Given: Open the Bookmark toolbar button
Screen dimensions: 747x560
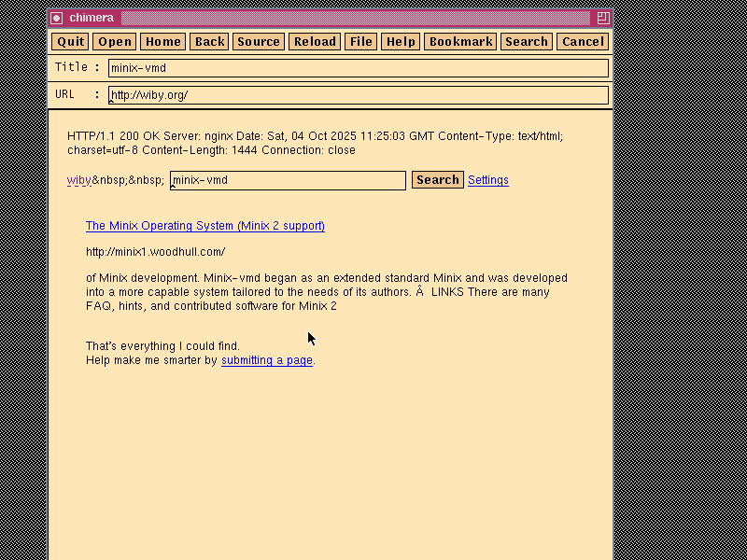Looking at the screenshot, I should click(x=460, y=41).
